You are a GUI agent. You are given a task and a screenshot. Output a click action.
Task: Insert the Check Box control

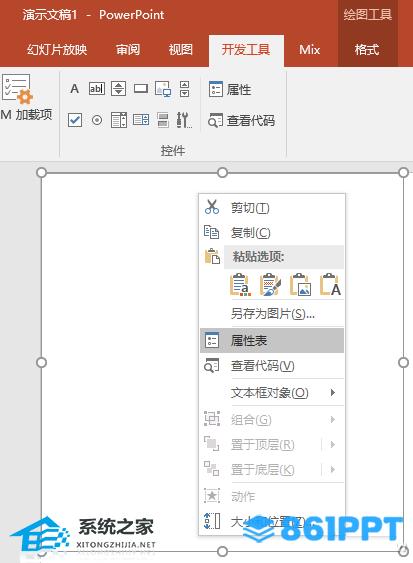click(x=75, y=120)
